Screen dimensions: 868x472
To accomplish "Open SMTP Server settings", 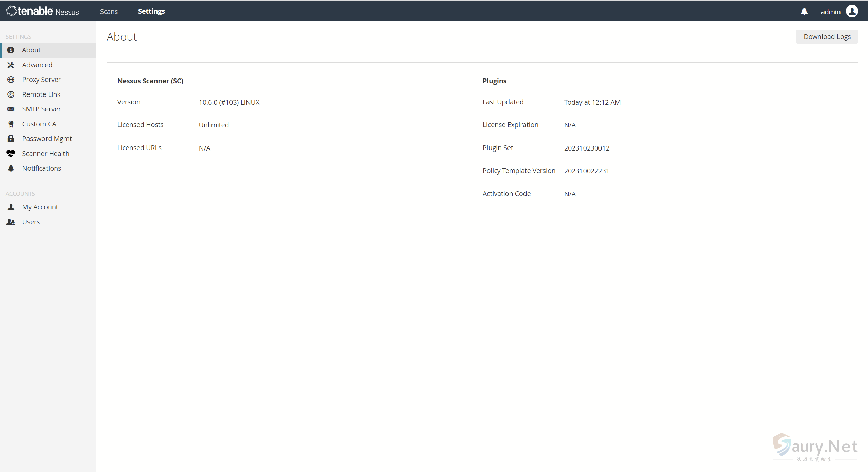I will (x=48, y=109).
